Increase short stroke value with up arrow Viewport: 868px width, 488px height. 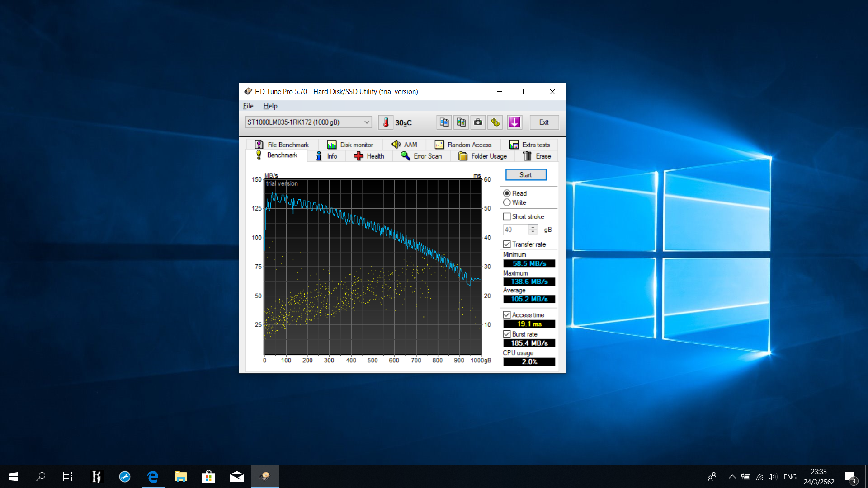533,227
